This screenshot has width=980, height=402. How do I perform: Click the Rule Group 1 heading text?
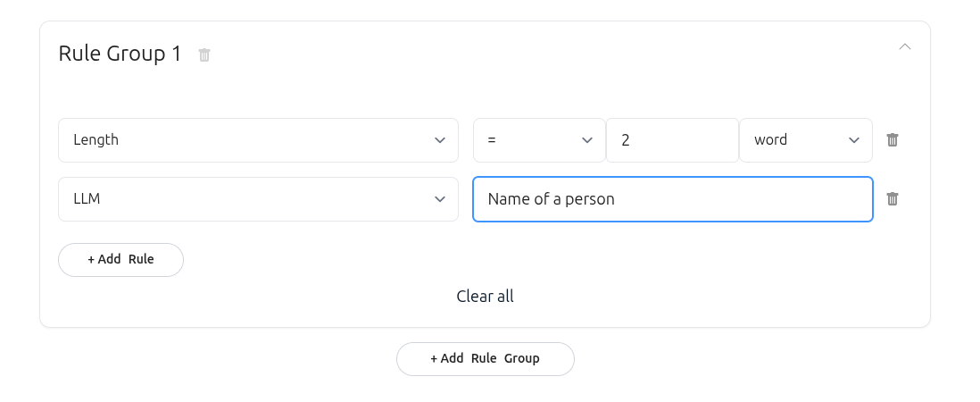point(120,54)
